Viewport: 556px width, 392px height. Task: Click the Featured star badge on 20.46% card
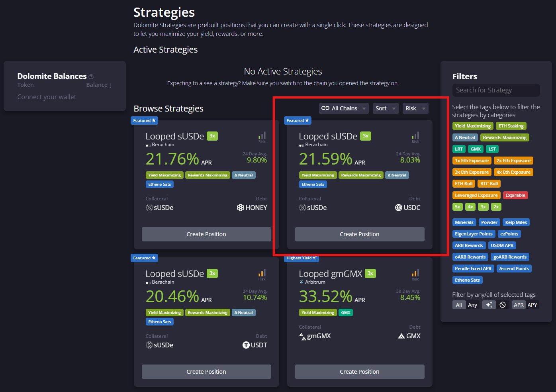[x=144, y=258]
